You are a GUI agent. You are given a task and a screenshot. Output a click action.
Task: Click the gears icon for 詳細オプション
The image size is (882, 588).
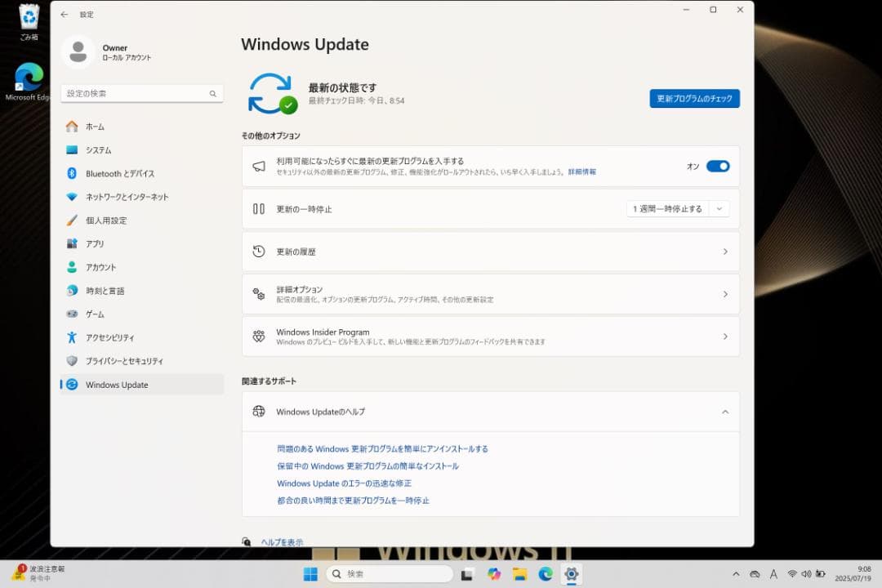click(259, 294)
